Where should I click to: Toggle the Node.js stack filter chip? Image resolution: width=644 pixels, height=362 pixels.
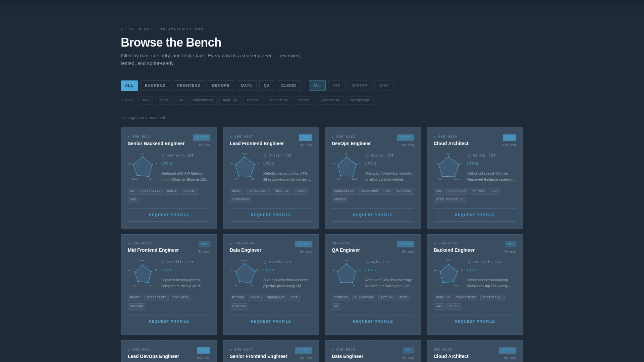click(230, 100)
